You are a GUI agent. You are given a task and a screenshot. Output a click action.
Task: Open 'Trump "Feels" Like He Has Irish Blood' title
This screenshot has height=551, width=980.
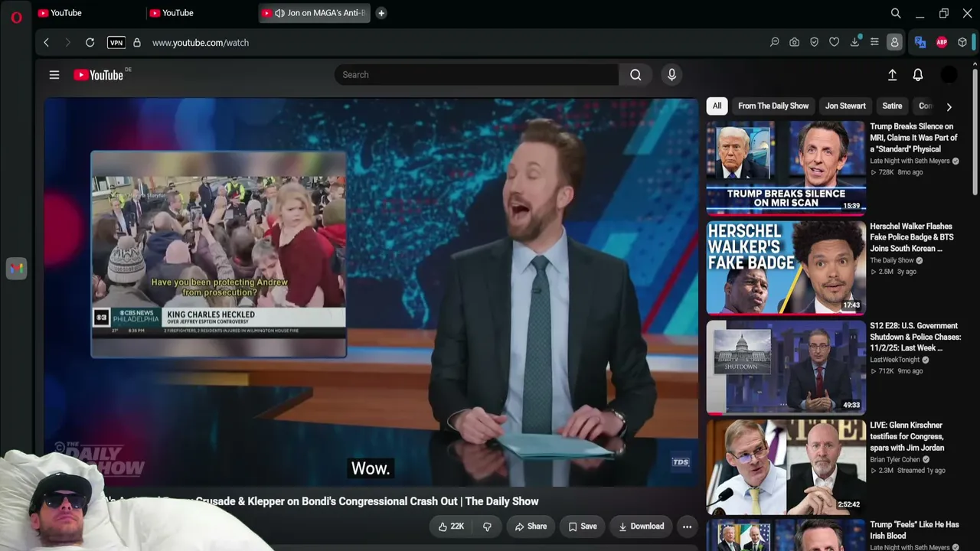point(914,530)
